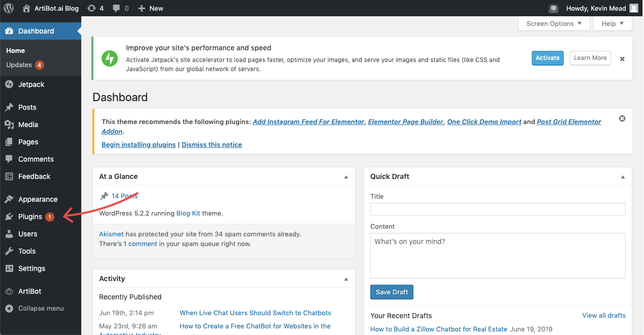The image size is (644, 335).
Task: Open the 1 comment spam queue link
Action: point(141,243)
